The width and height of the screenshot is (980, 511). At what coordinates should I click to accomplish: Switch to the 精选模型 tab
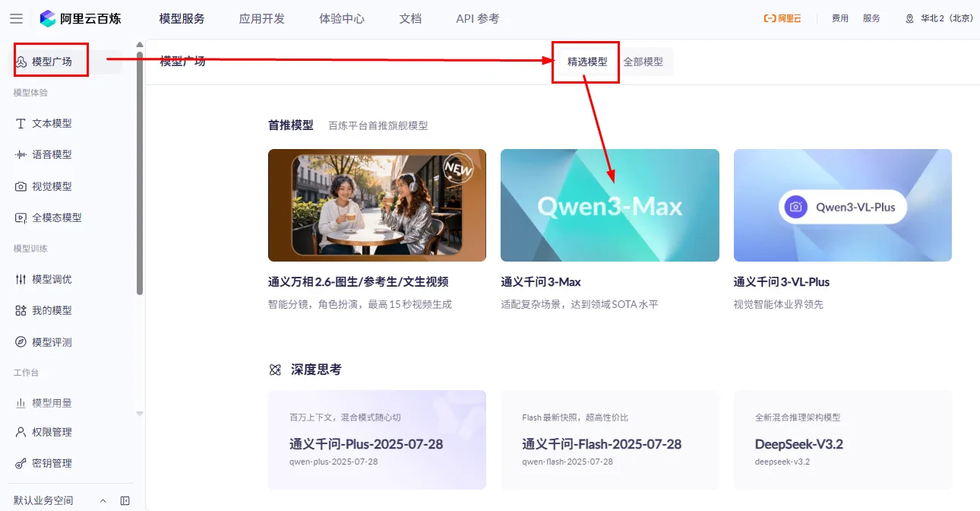[x=587, y=62]
